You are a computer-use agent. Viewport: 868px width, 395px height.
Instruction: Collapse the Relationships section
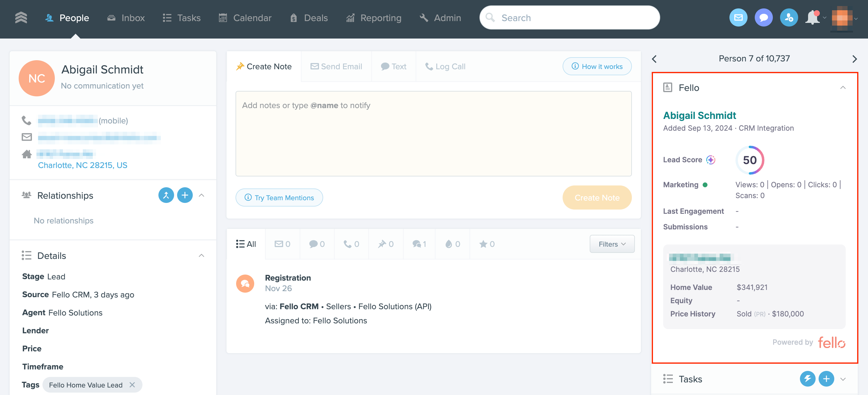coord(201,195)
